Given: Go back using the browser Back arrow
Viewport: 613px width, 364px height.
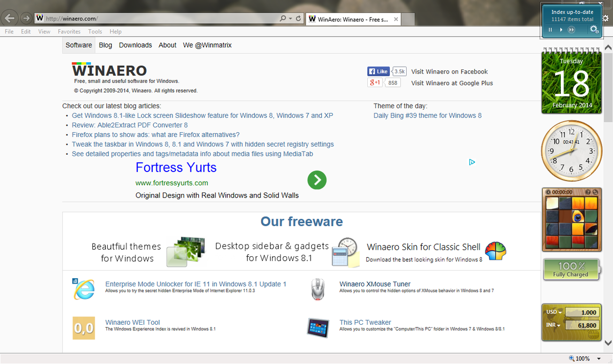Looking at the screenshot, I should tap(9, 18).
